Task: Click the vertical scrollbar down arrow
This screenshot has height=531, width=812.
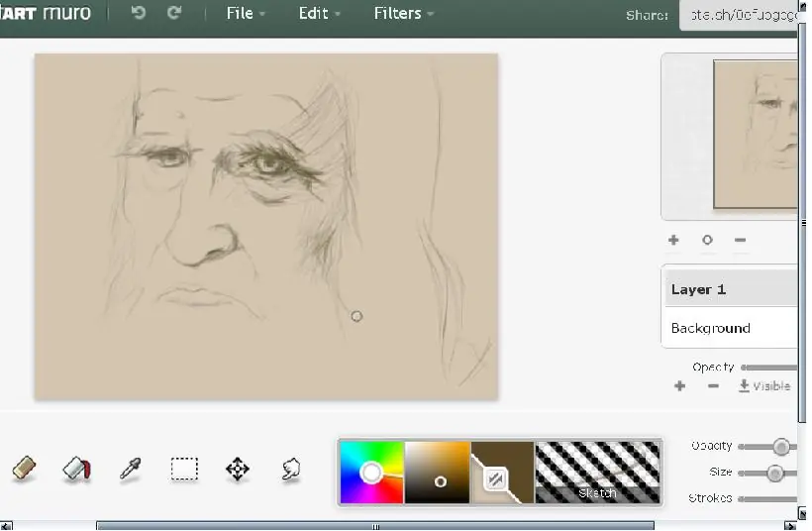Action: [803, 514]
